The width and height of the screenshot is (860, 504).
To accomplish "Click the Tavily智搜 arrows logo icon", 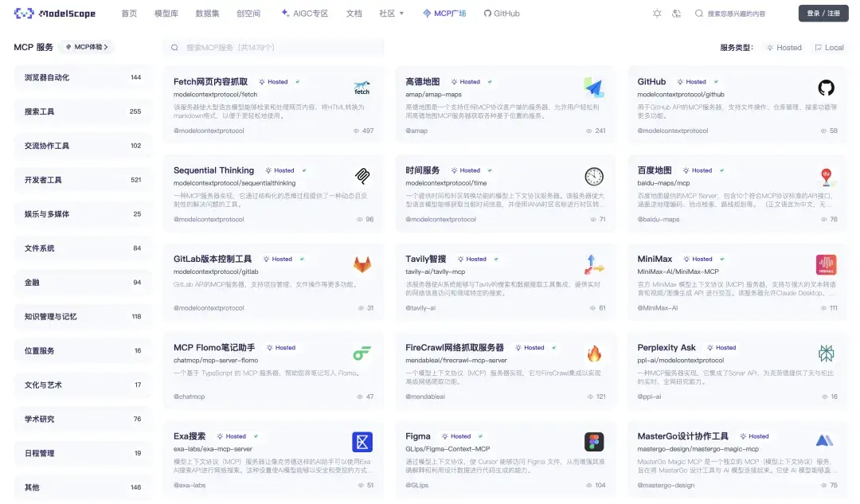I will click(594, 264).
